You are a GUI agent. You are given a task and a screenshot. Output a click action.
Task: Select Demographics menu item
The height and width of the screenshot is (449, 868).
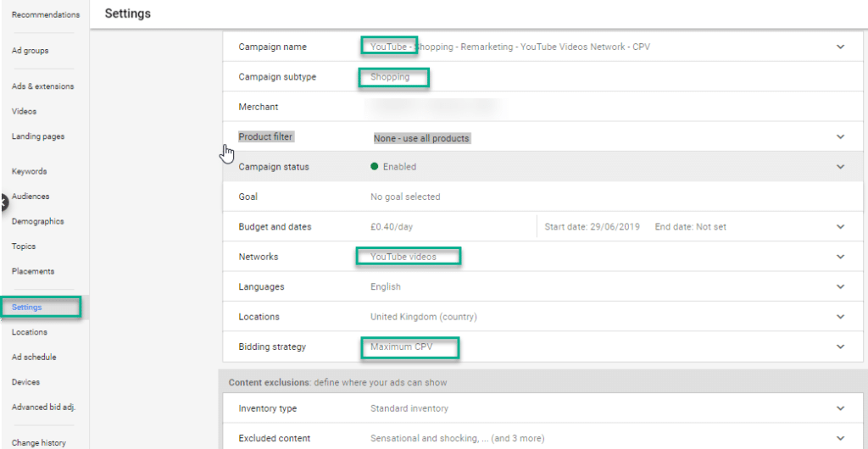pyautogui.click(x=37, y=221)
